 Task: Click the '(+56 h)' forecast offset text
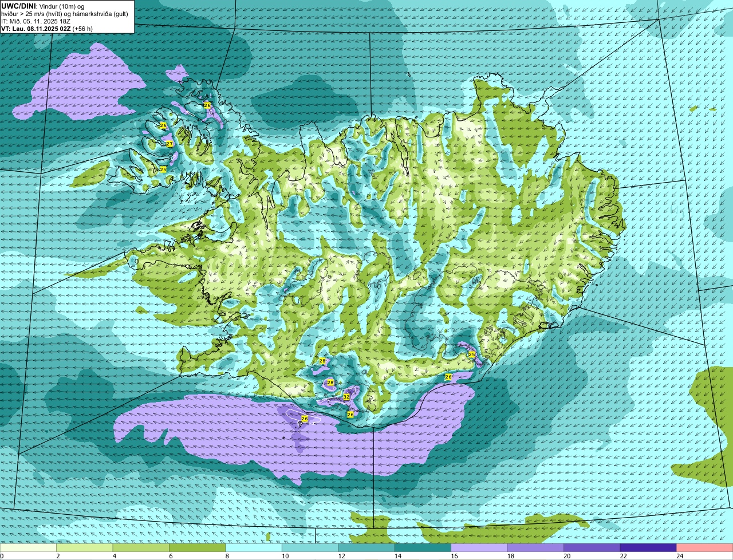click(x=82, y=28)
